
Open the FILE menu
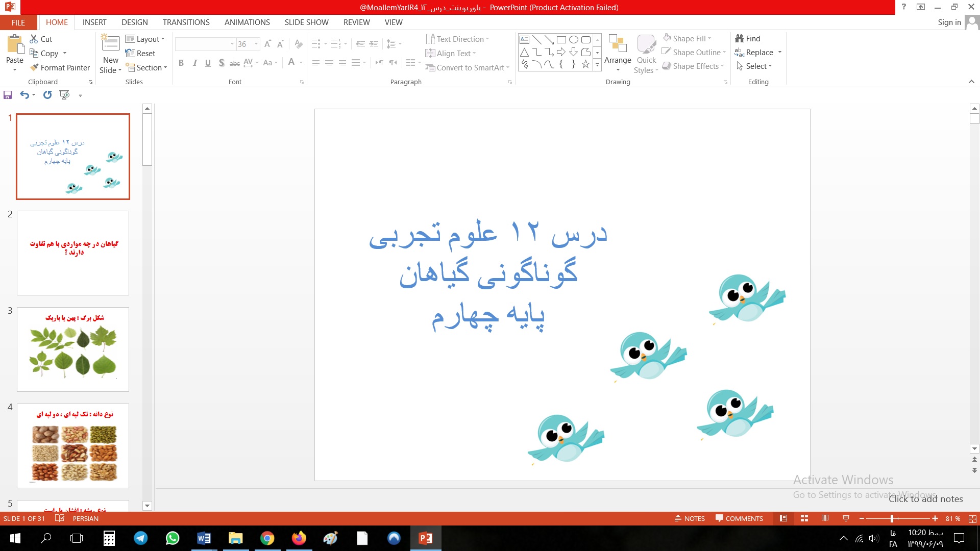point(18,22)
